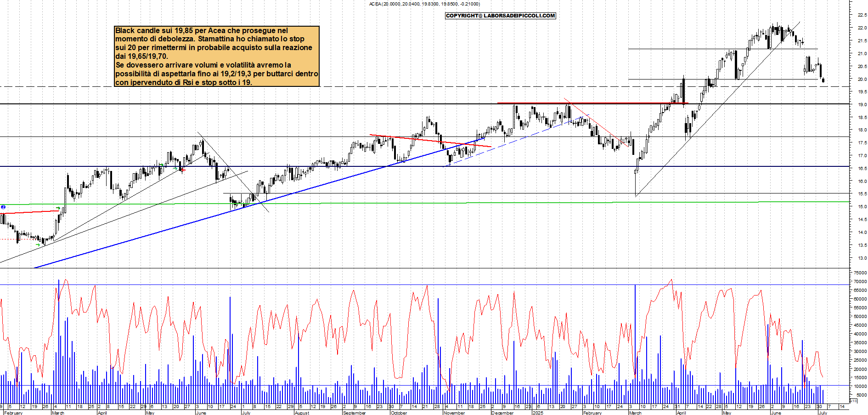Screen dimensions: 868x415
Task: Click the 35000 volume axis label
Action: [860, 342]
